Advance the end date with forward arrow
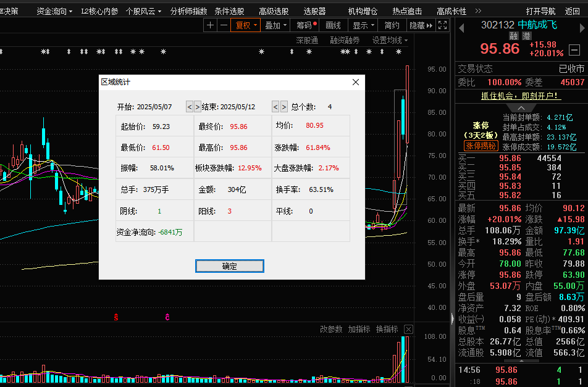Screen dimensions: 588x387 point(284,107)
